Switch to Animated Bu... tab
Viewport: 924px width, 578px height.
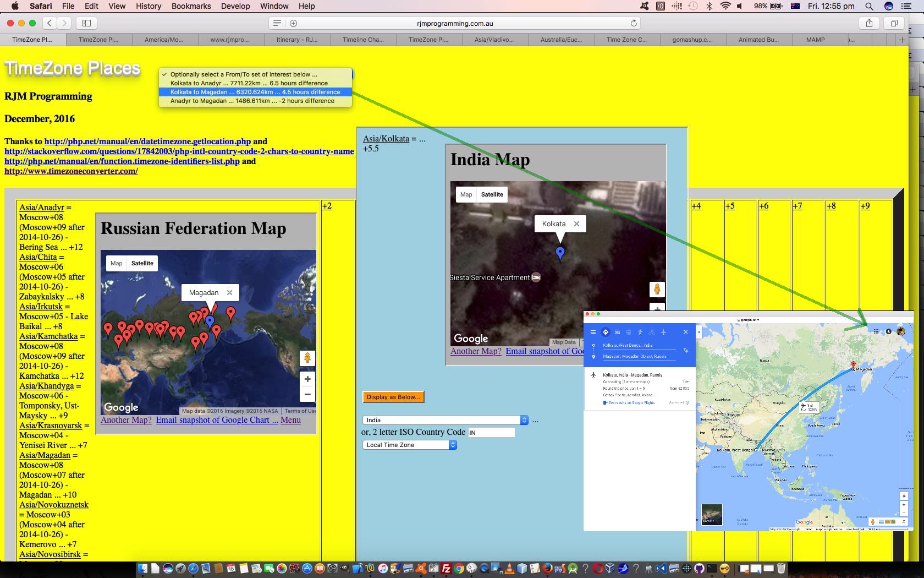pos(758,40)
